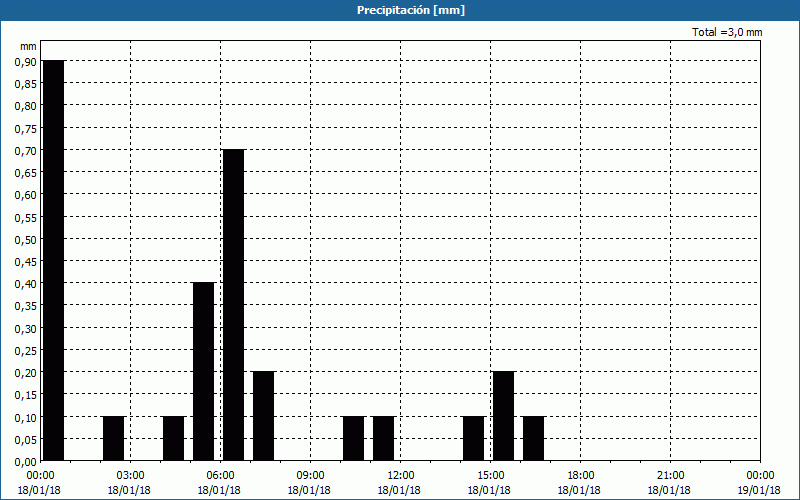
Task: Click the tallest bar reaching 0,90 mm
Action: (54, 260)
